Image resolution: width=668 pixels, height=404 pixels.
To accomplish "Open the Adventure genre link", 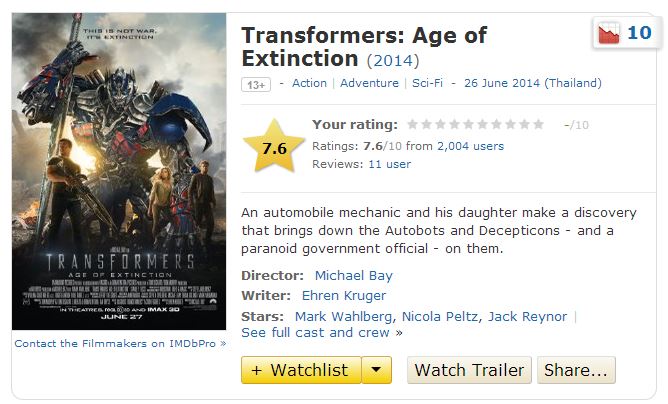I will (369, 83).
